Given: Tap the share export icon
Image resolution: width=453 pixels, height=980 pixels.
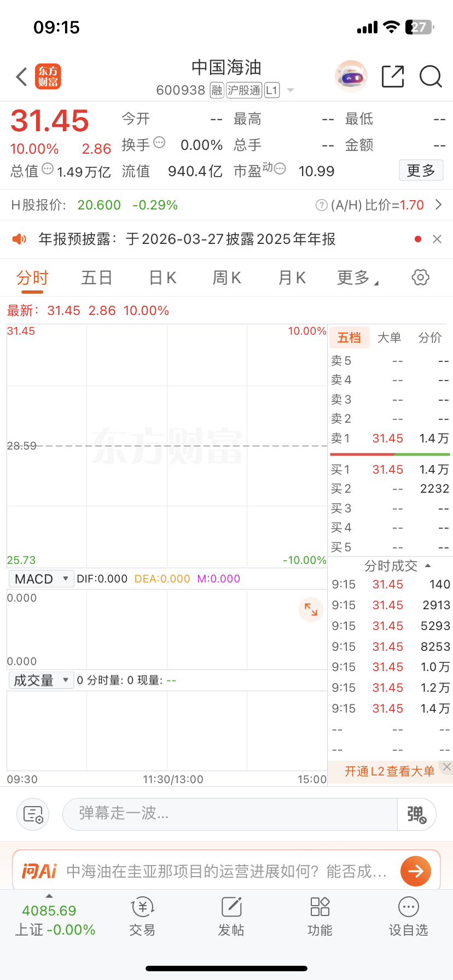Looking at the screenshot, I should (392, 77).
